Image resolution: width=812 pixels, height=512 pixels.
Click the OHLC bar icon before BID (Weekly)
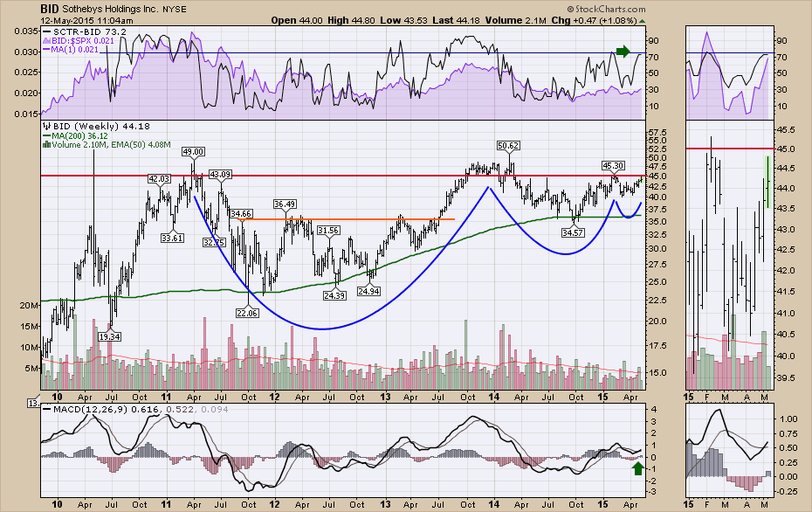(45, 126)
